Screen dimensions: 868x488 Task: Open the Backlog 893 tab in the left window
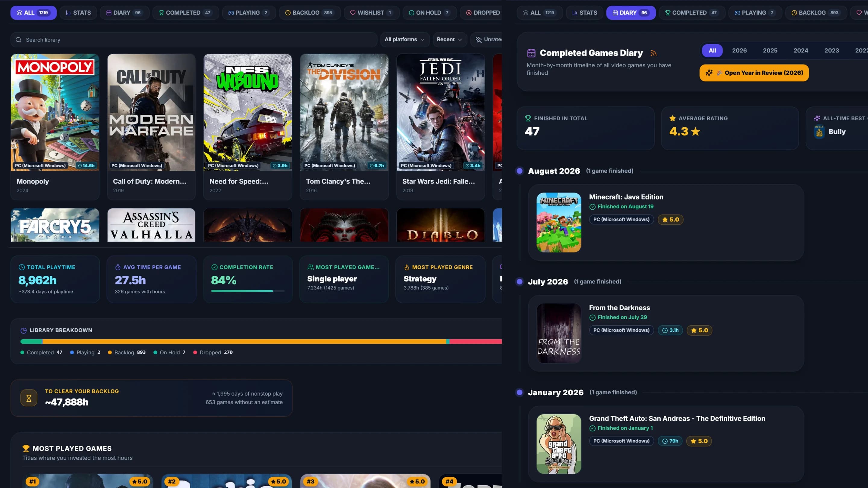(310, 13)
